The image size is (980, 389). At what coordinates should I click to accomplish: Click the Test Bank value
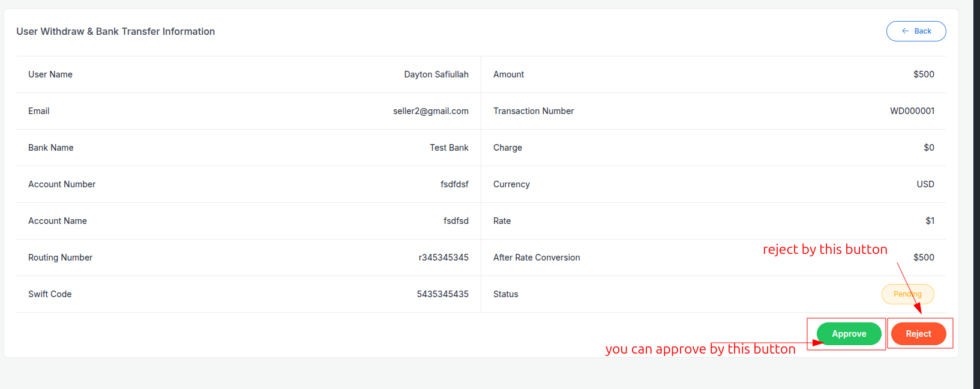(x=449, y=148)
